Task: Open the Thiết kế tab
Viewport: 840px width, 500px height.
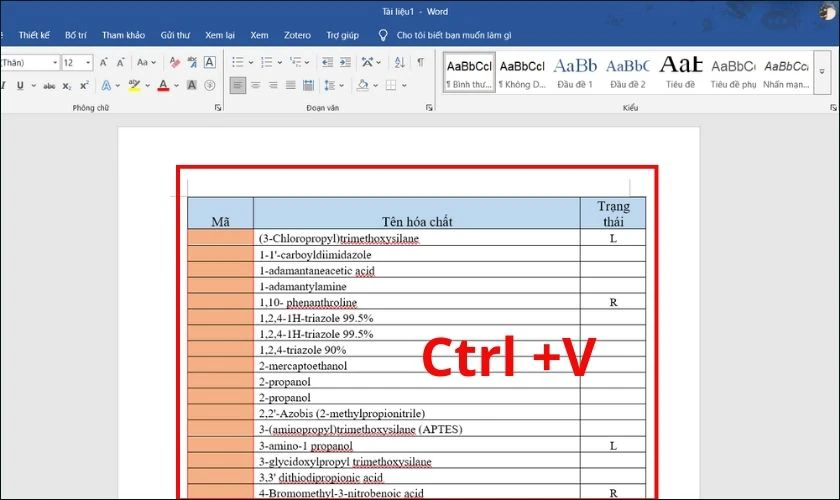Action: pyautogui.click(x=34, y=35)
